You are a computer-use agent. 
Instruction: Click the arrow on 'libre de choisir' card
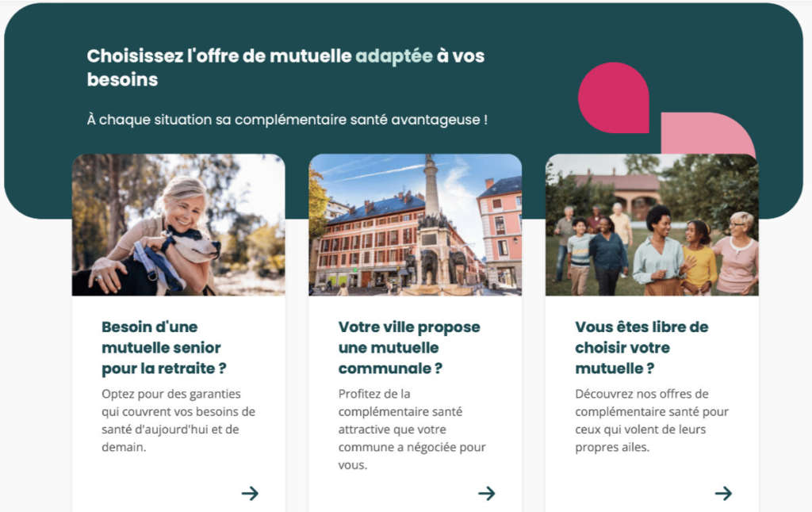tap(723, 493)
